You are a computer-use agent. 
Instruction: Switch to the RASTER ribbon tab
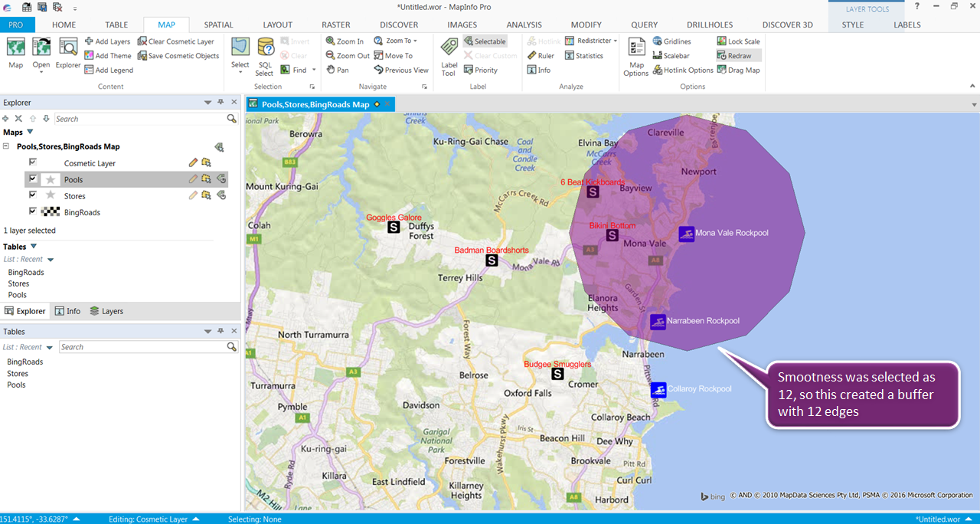coord(336,25)
